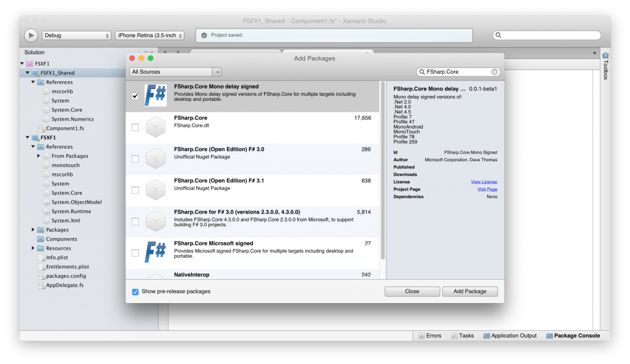Check FSharp.Core (Open Edition) F# 3.1
Image resolution: width=630 pixels, height=364 pixels.
coord(135,190)
